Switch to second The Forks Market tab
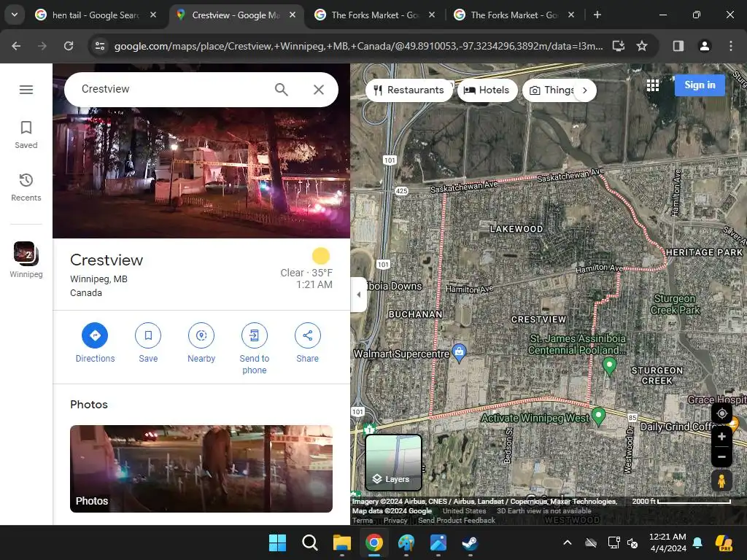 [x=514, y=15]
